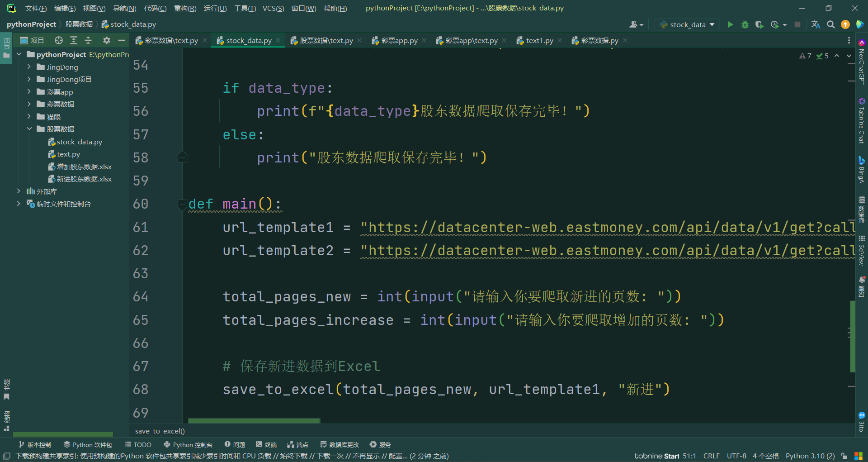Open Python 控制台 tool window
Viewport: 868px width, 462px height.
188,445
